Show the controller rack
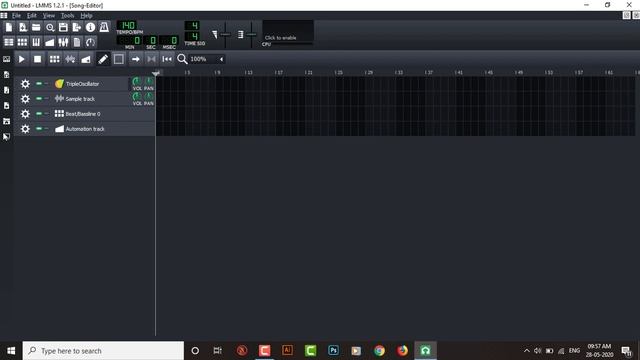The width and height of the screenshot is (640, 360). tap(90, 42)
